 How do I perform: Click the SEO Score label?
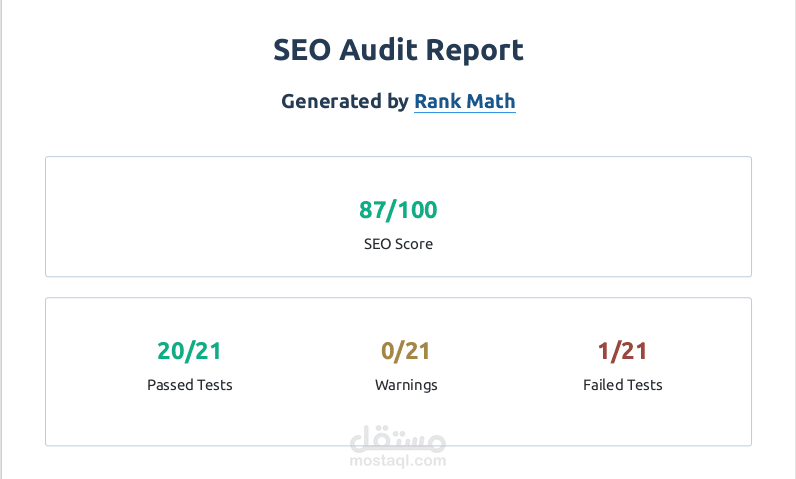[x=398, y=244]
